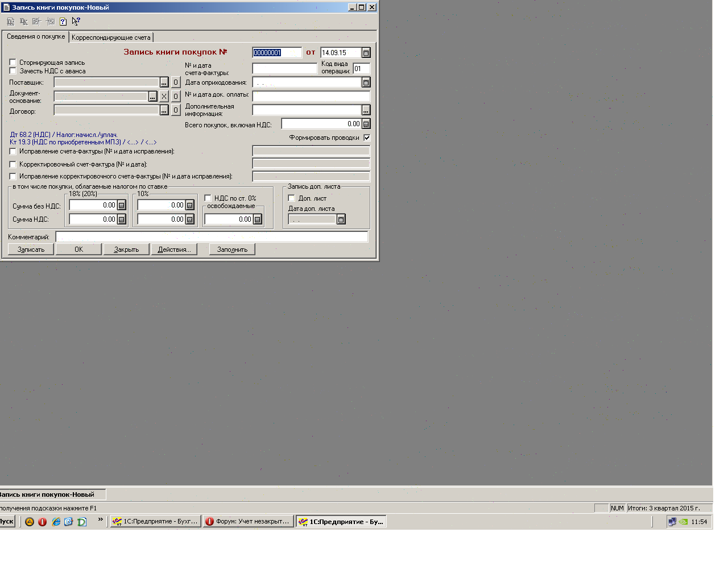Viewport: 728px width, 582px height.
Task: Open the Дополнительная информация picker button
Action: click(x=366, y=110)
